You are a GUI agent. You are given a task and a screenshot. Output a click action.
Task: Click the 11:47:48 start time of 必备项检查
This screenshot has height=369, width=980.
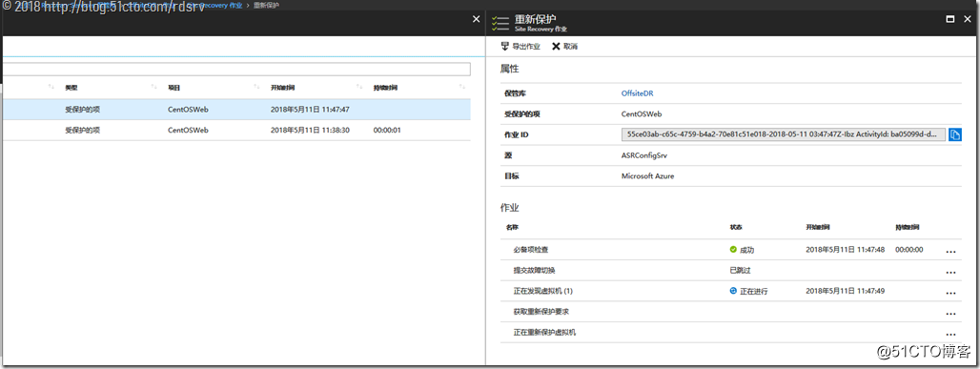click(845, 250)
